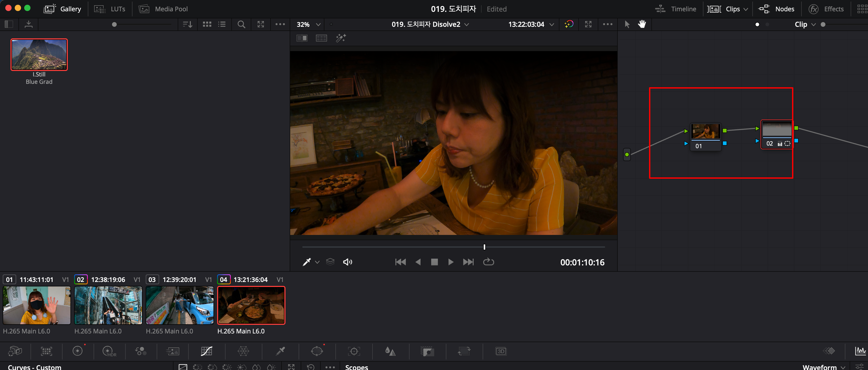Expand the 32% viewer zoom dropdown
This screenshot has width=868, height=370.
(318, 24)
